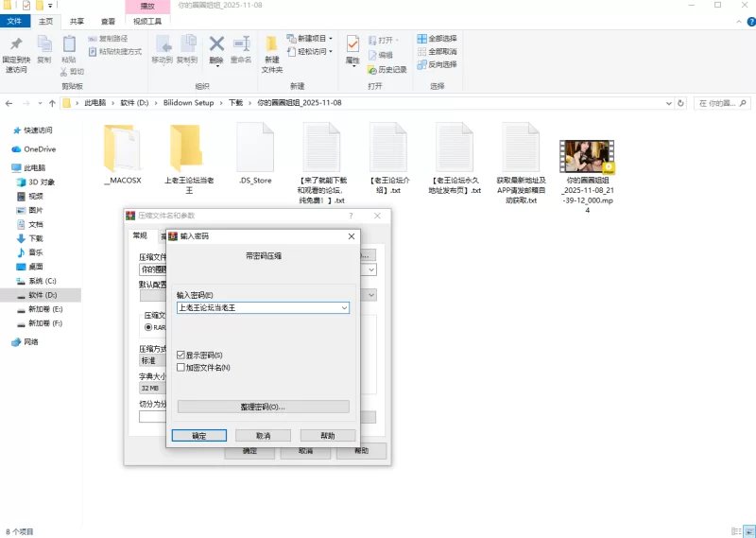The height and width of the screenshot is (538, 756).
Task: Expand the 新建项目 dropdown in ribbon
Action: [331, 39]
